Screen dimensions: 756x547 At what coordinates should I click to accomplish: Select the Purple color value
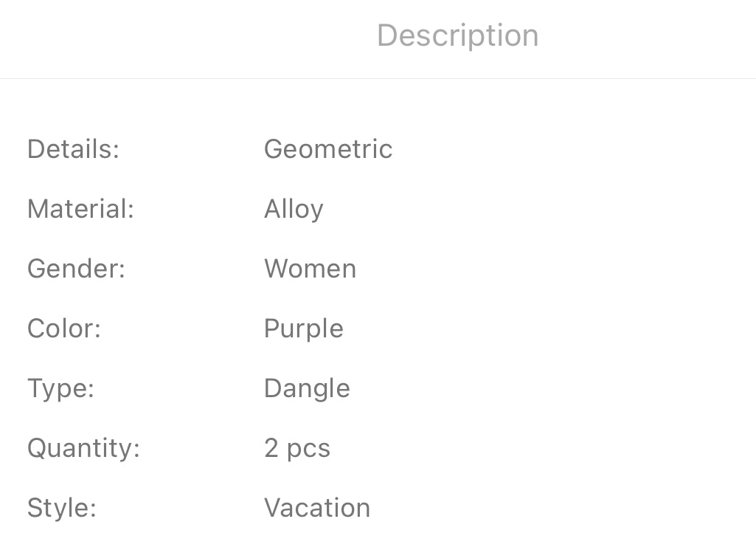(304, 329)
